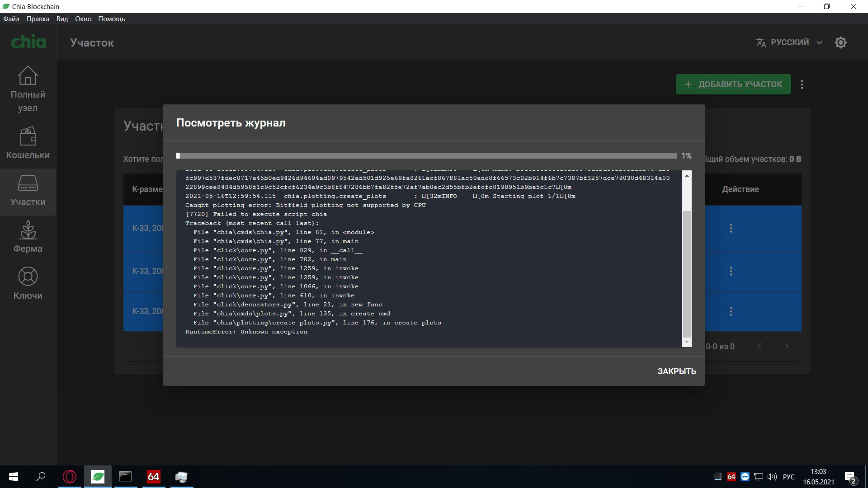Open the Окно menu

83,19
